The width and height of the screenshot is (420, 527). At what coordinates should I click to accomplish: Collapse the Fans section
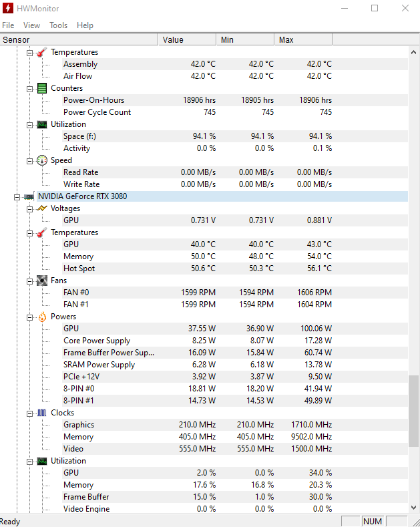coord(29,281)
